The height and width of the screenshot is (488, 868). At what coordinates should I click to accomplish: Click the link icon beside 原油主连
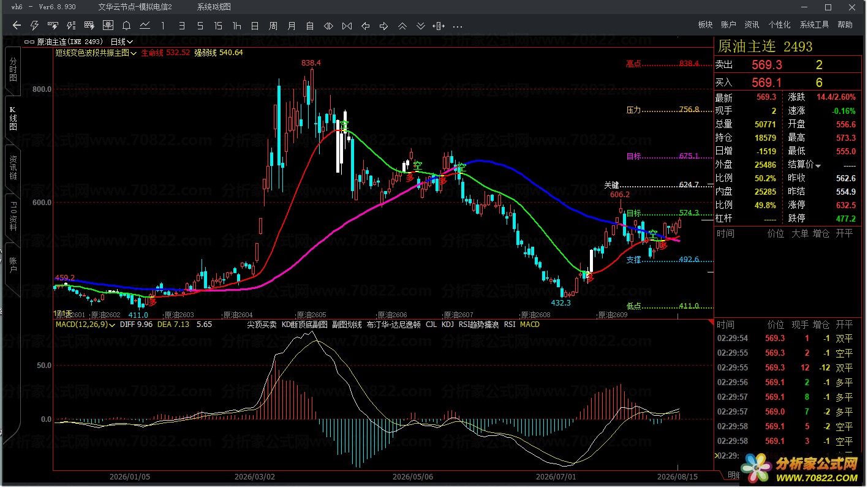29,42
